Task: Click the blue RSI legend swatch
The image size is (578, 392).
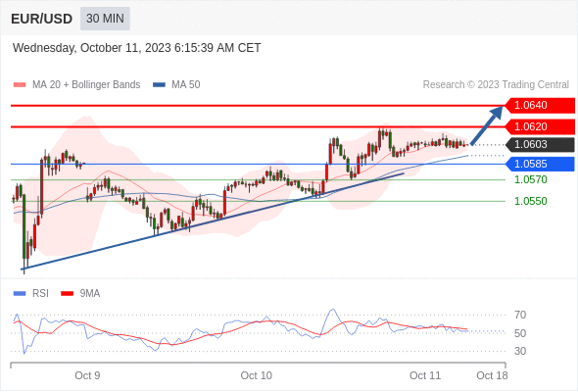Action: coord(20,294)
